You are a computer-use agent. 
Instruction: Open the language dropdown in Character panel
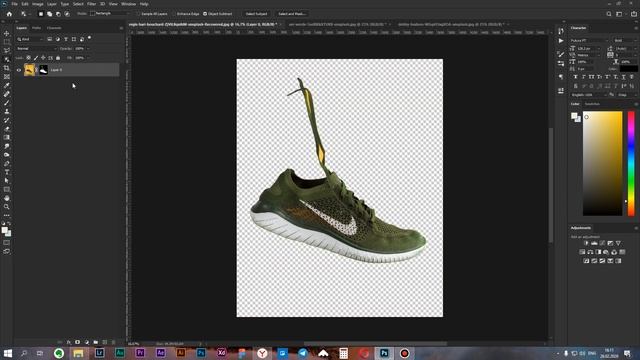tap(589, 95)
